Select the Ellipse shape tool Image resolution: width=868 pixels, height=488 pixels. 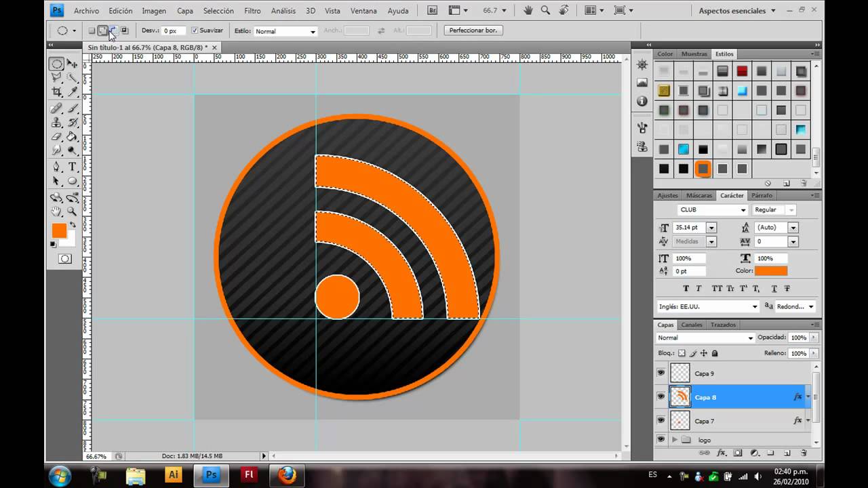72,181
